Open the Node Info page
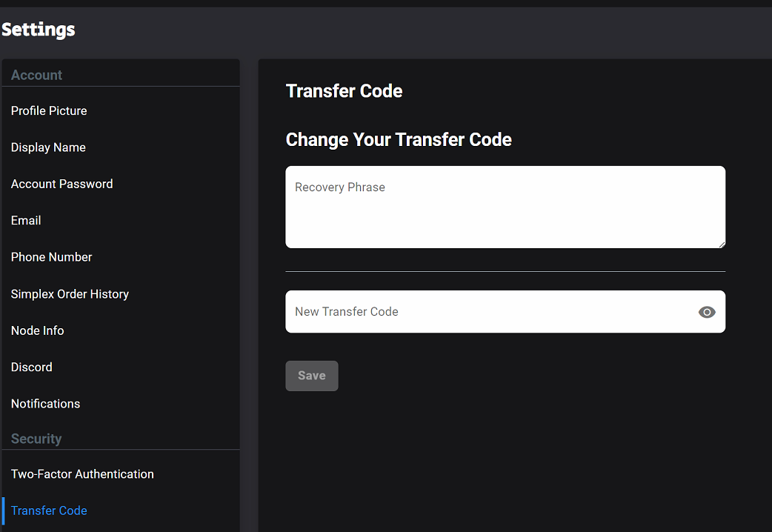This screenshot has height=532, width=772. point(38,330)
